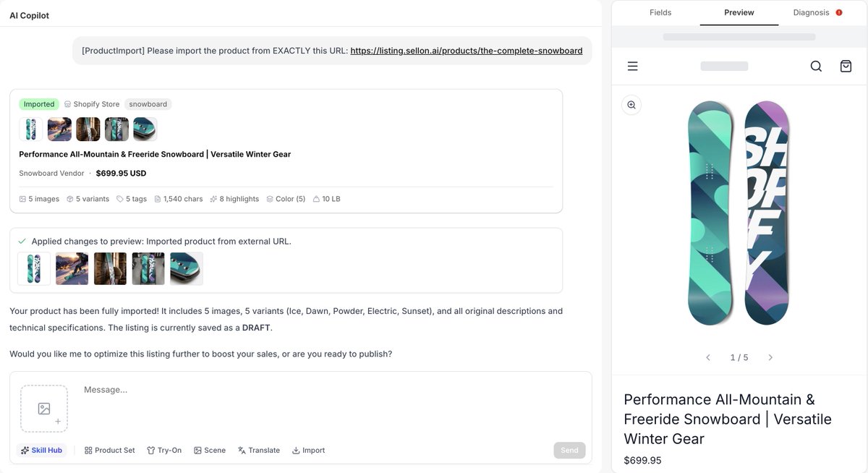
Task: Switch to the Diagnosis tab
Action: pyautogui.click(x=811, y=12)
